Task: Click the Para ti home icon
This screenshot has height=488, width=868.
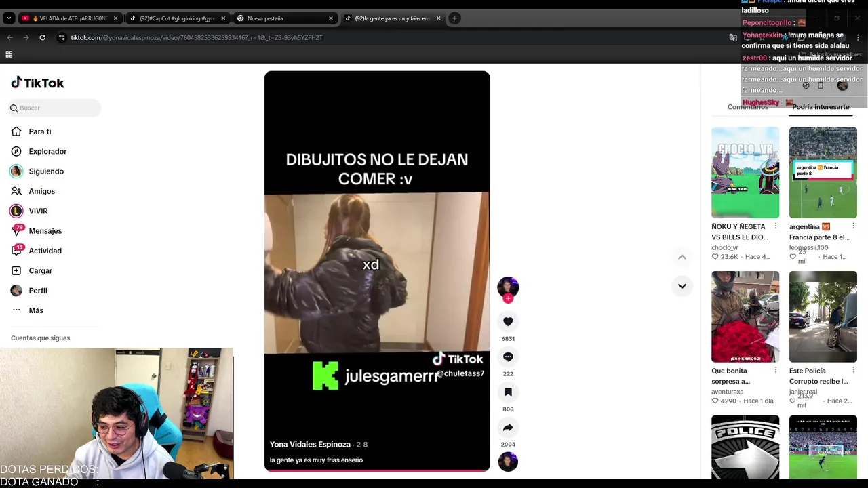Action: point(16,131)
